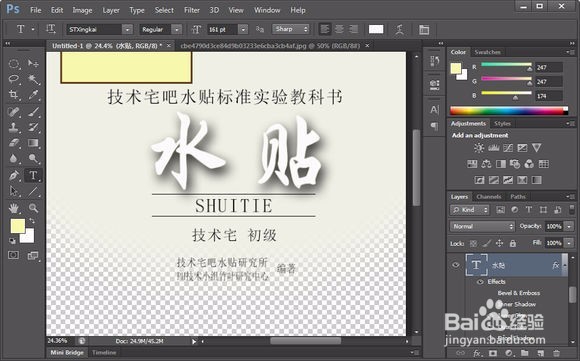The width and height of the screenshot is (580, 361).
Task: Select the Blur tool
Action: tap(14, 158)
